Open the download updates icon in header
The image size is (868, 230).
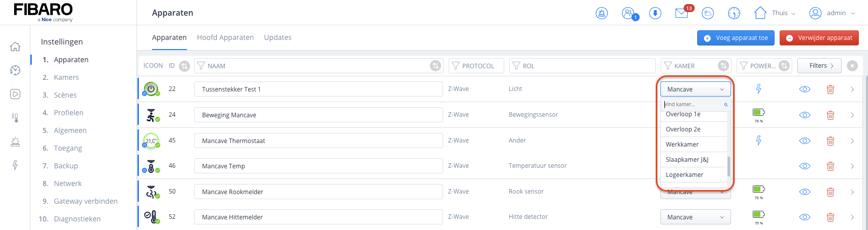(655, 13)
